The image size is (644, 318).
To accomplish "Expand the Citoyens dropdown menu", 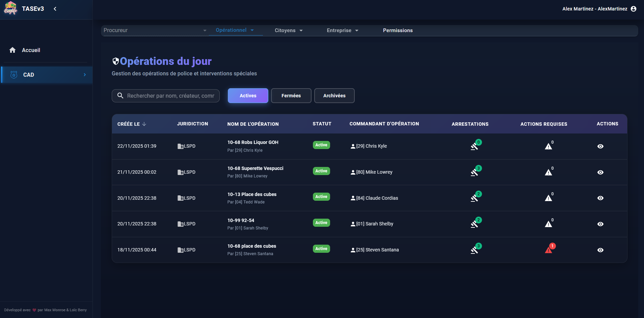I will pyautogui.click(x=289, y=30).
